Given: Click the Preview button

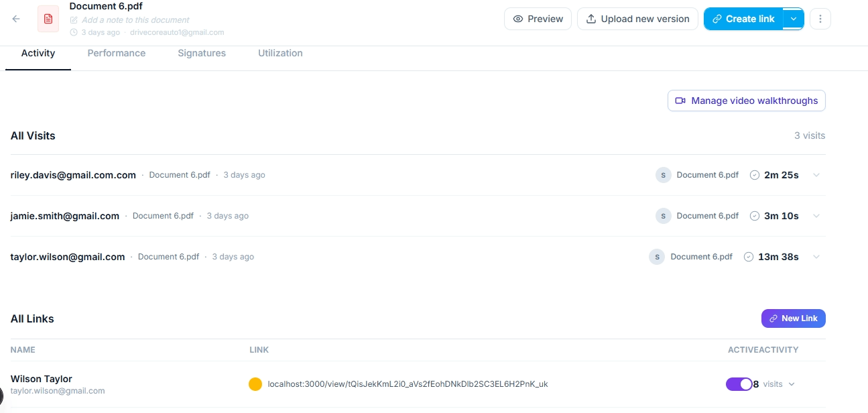Looking at the screenshot, I should 538,18.
